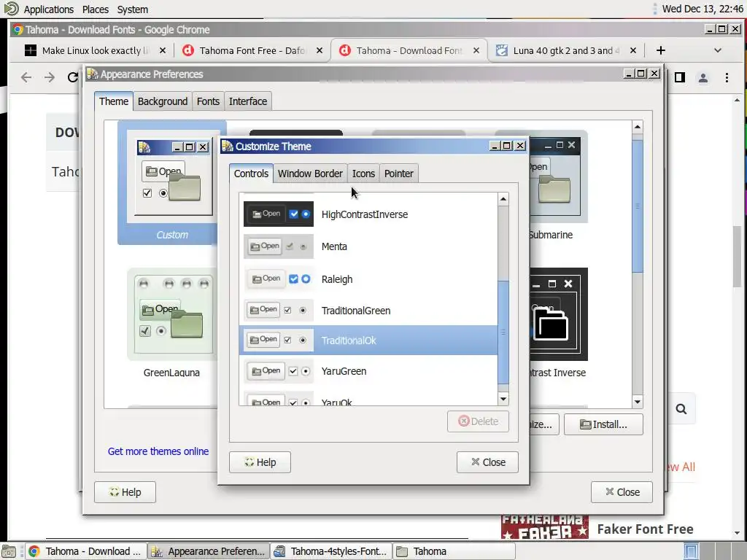The height and width of the screenshot is (560, 747).
Task: Click the TraditionalGreen preview thumbnail
Action: click(278, 310)
